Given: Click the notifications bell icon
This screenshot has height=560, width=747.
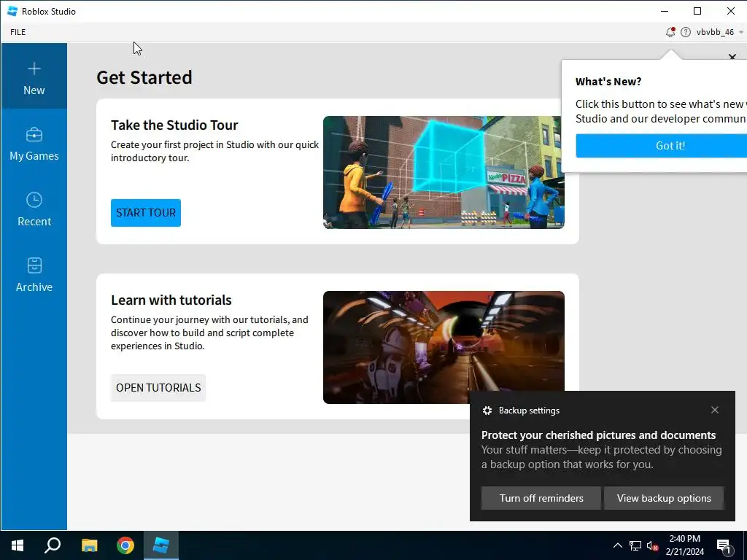Looking at the screenshot, I should pyautogui.click(x=670, y=32).
